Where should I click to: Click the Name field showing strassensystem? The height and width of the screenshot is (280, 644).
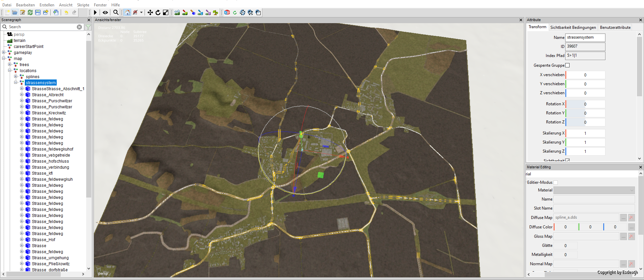[x=585, y=38]
